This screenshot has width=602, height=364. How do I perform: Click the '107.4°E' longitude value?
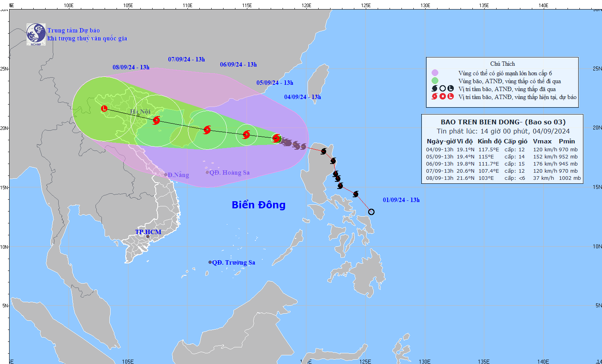coord(489,171)
